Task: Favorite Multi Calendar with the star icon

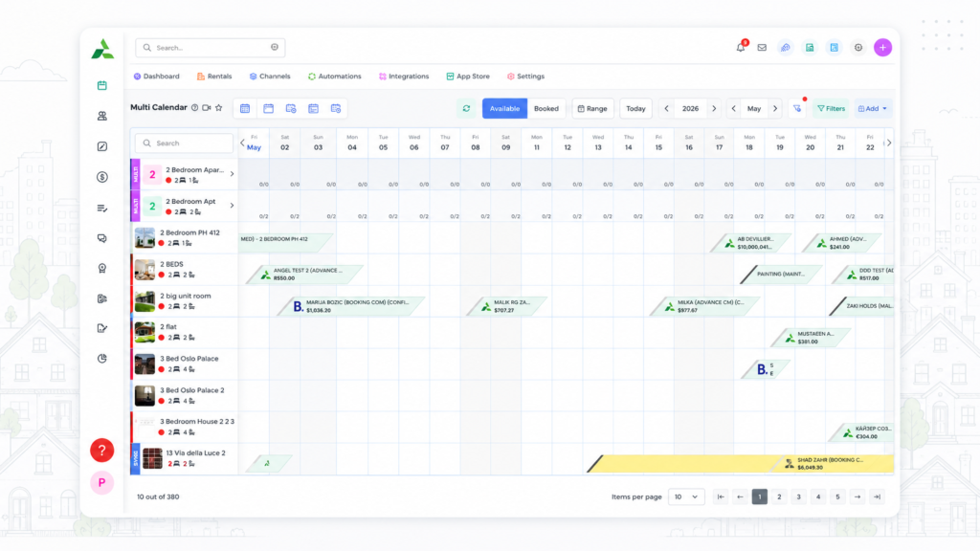Action: (219, 107)
